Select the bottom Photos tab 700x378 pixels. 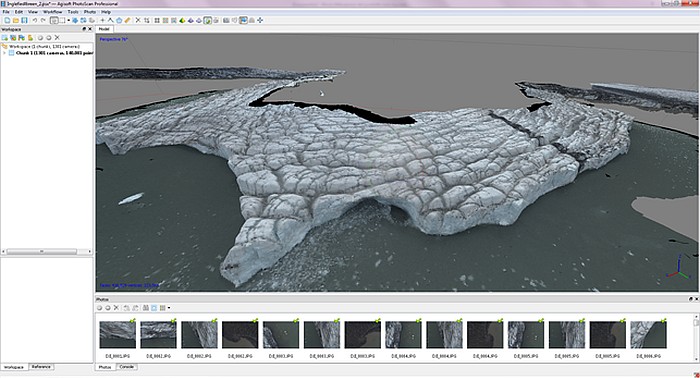105,367
